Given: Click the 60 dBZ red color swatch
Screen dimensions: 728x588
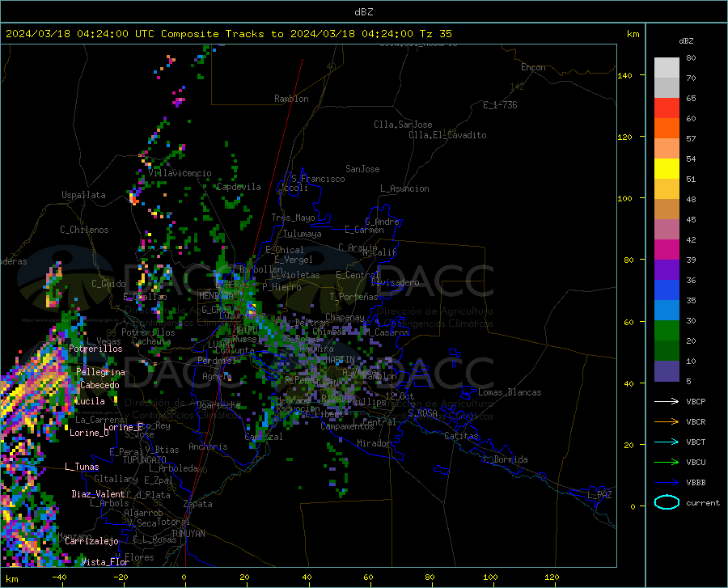Looking at the screenshot, I should 667,108.
